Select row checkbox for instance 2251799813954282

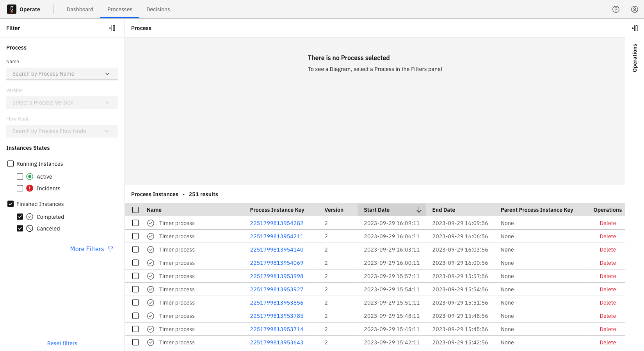[x=135, y=223]
